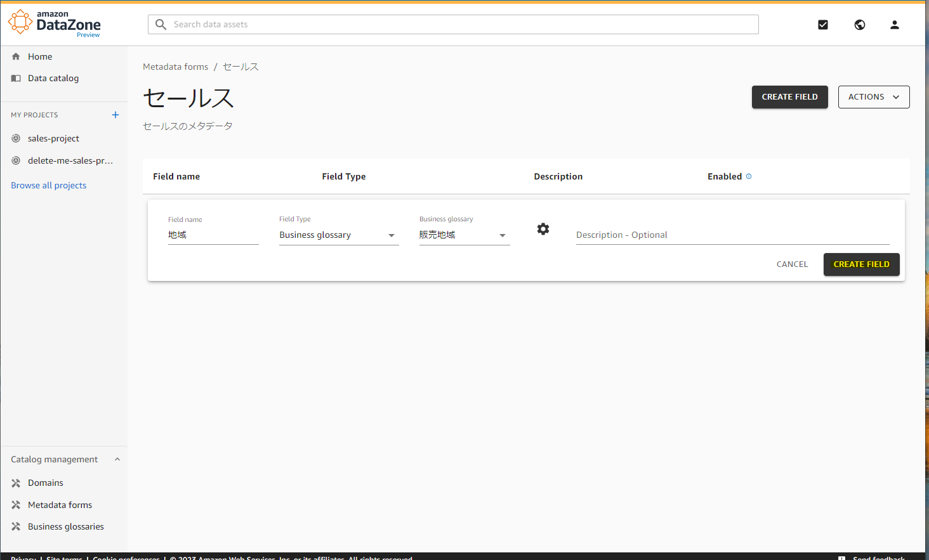Click the Search data assets box
The image size is (929, 560).
pos(454,24)
